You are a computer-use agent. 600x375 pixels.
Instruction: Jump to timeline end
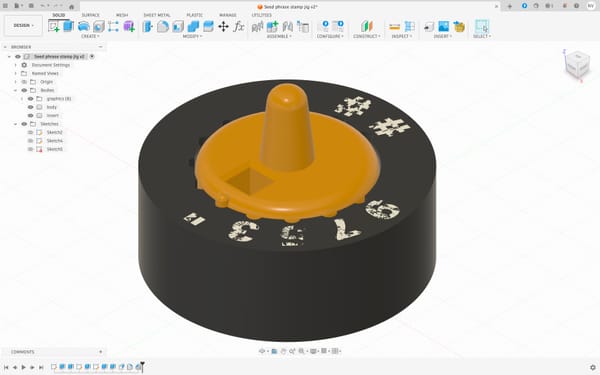pyautogui.click(x=41, y=367)
